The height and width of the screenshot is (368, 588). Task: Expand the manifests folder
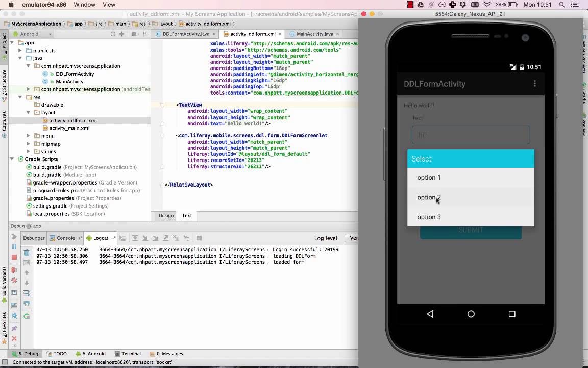tap(20, 50)
